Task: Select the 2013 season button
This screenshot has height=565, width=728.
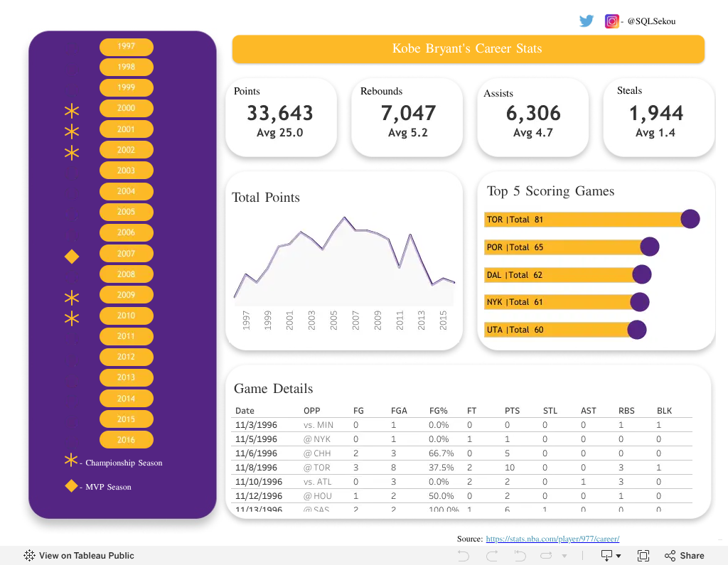Action: (x=127, y=377)
